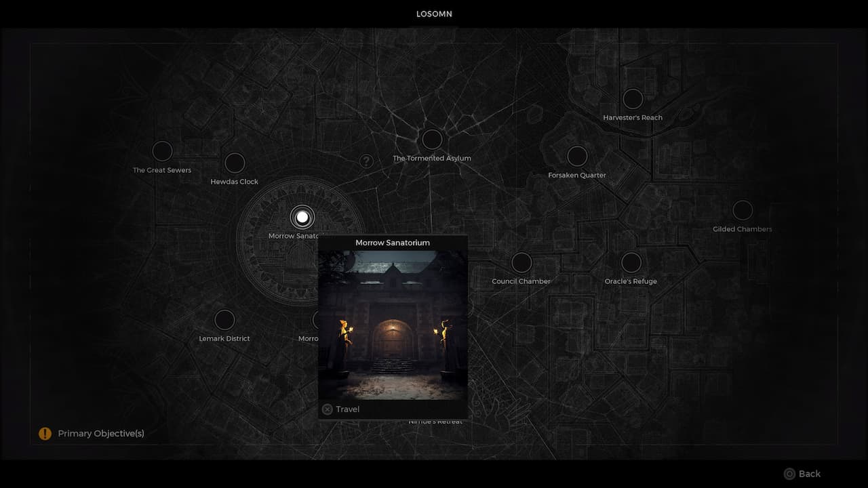Choose the Council Chamber map marker
The width and height of the screenshot is (868, 488).
click(x=521, y=262)
